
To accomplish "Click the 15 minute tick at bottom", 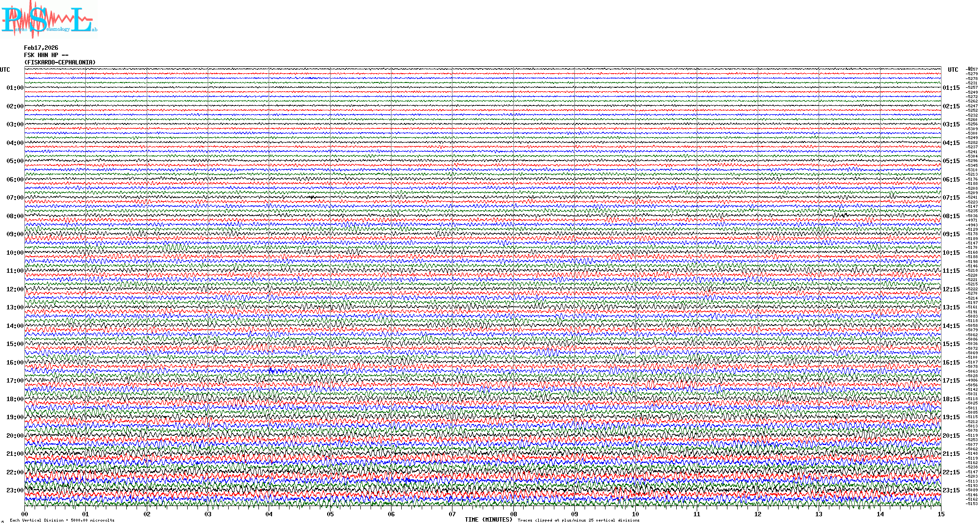I will [x=941, y=514].
